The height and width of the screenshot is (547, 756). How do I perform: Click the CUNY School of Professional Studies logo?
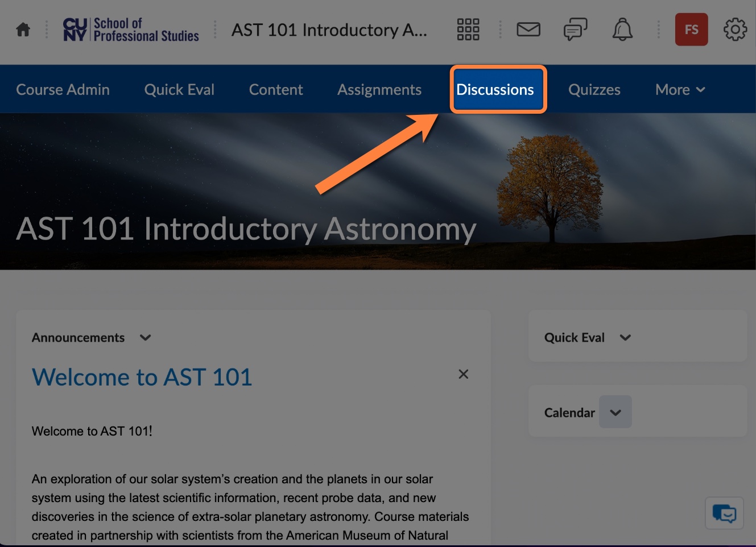tap(130, 29)
